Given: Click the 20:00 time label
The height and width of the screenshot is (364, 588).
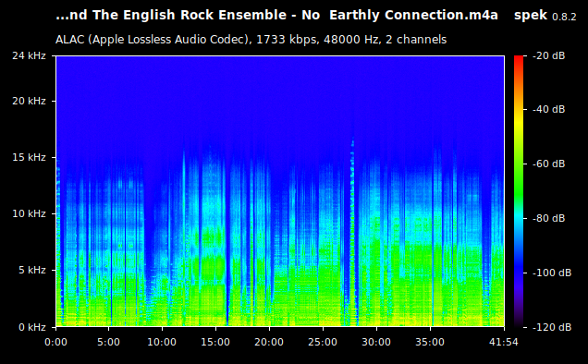Looking at the screenshot, I should click(x=269, y=342).
